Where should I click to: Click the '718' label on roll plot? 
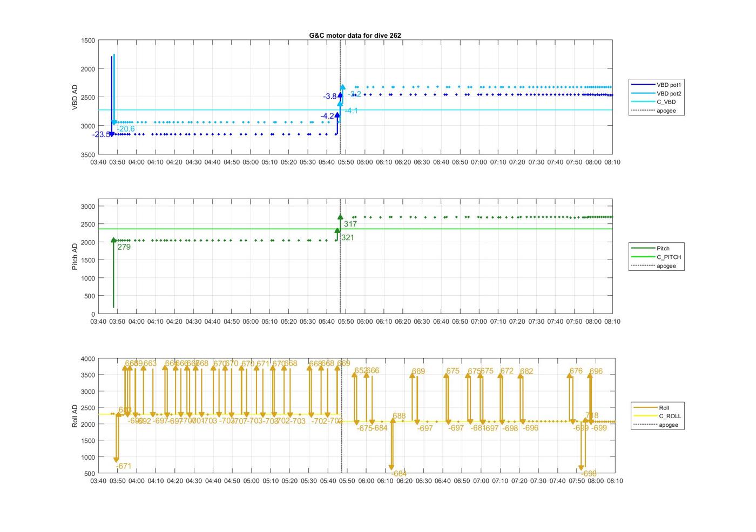[592, 415]
